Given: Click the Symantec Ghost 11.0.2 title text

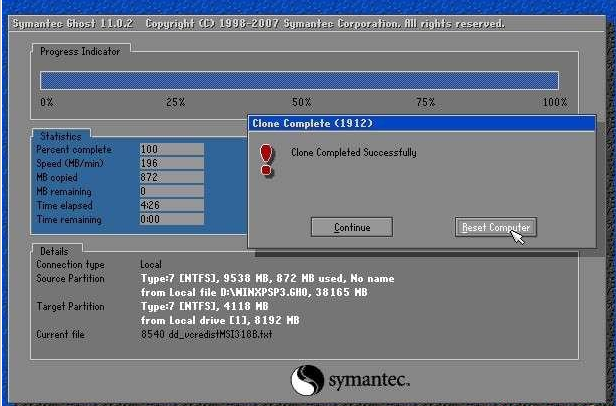Looking at the screenshot, I should (76, 23).
